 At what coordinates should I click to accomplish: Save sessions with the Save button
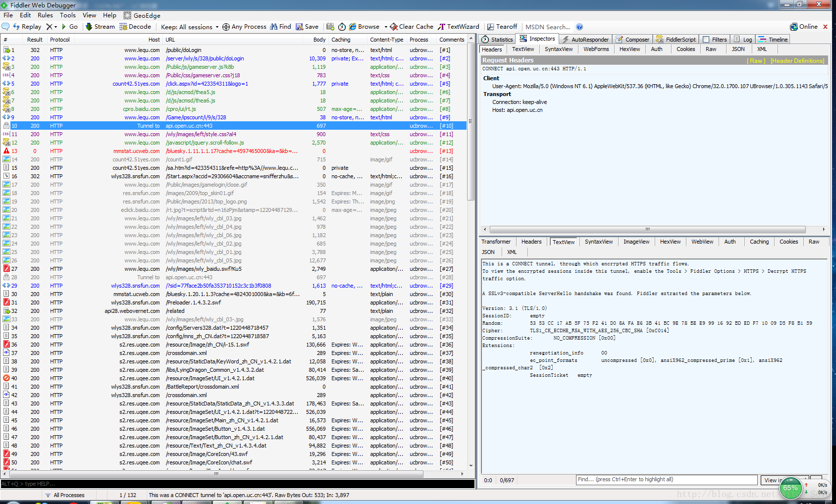click(307, 27)
